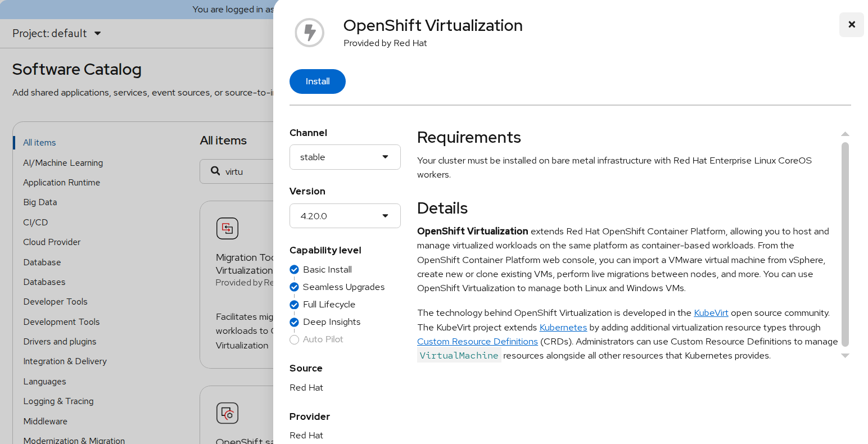Click the Deep Insights checkmark icon

click(294, 322)
